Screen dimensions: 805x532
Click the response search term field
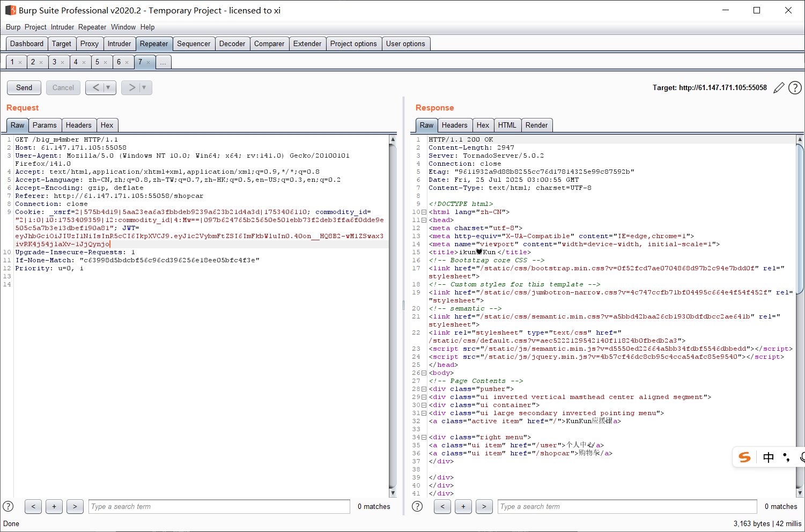[x=627, y=506]
